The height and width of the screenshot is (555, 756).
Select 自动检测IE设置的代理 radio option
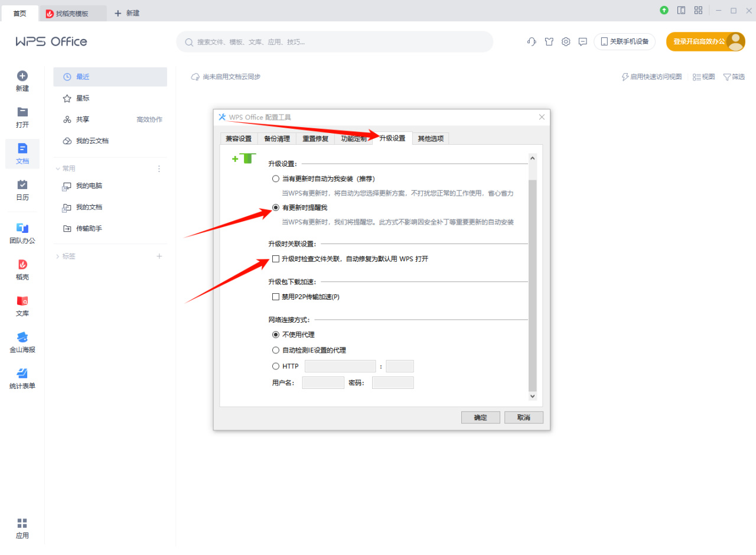coord(275,350)
